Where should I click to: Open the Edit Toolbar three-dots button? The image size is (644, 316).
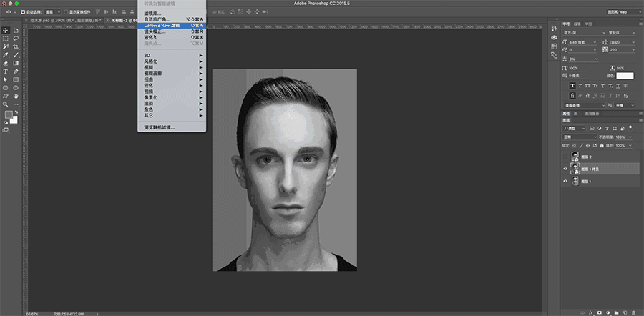(x=16, y=104)
